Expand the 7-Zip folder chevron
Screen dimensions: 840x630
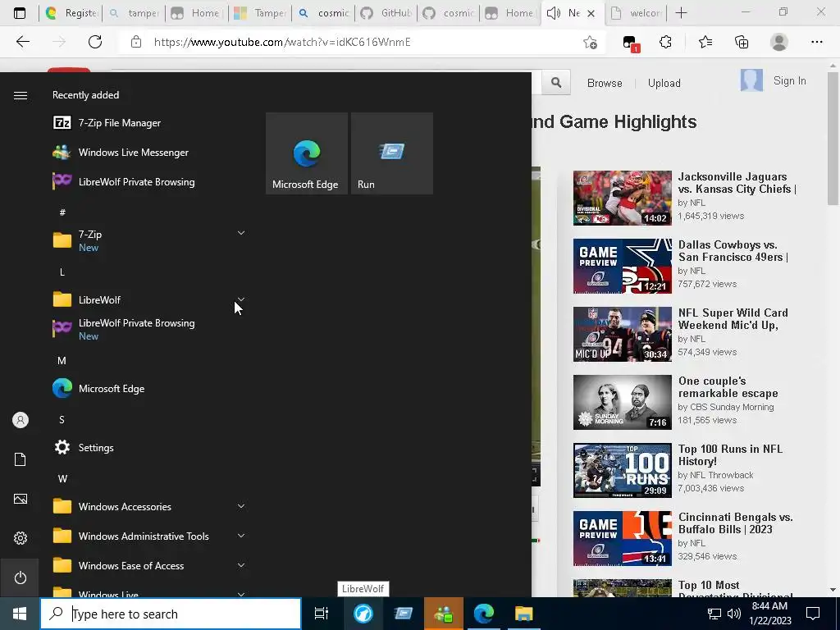click(x=241, y=233)
